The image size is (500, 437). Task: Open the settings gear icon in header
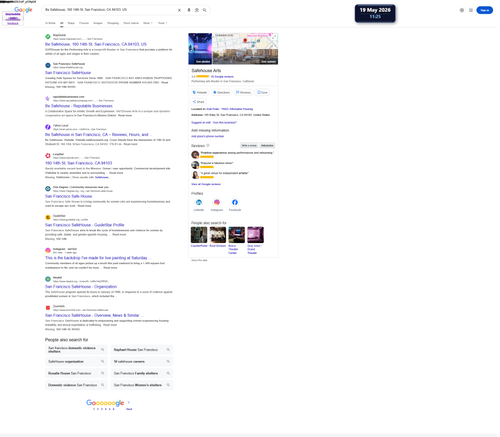pyautogui.click(x=462, y=10)
